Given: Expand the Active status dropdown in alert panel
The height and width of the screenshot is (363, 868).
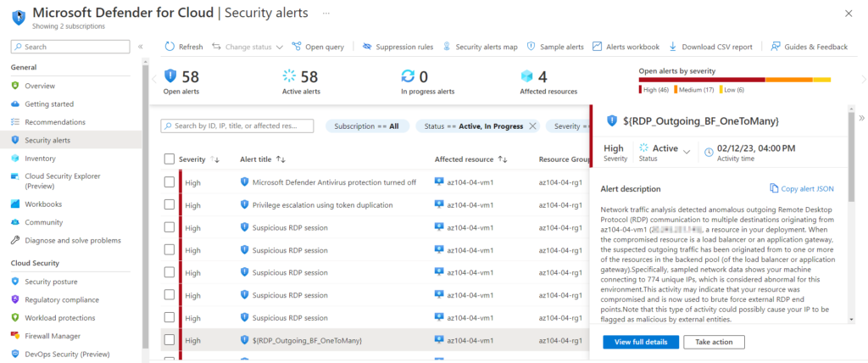Looking at the screenshot, I should click(686, 151).
